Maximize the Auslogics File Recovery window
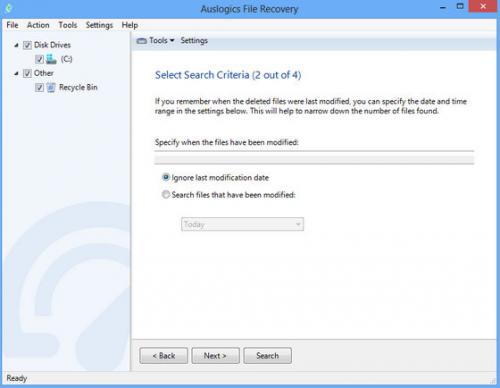The image size is (500, 388). point(460,6)
